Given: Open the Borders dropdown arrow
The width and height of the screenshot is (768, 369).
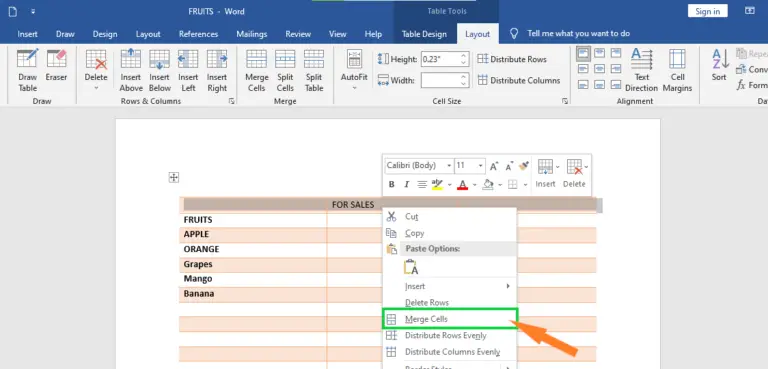Looking at the screenshot, I should [525, 185].
